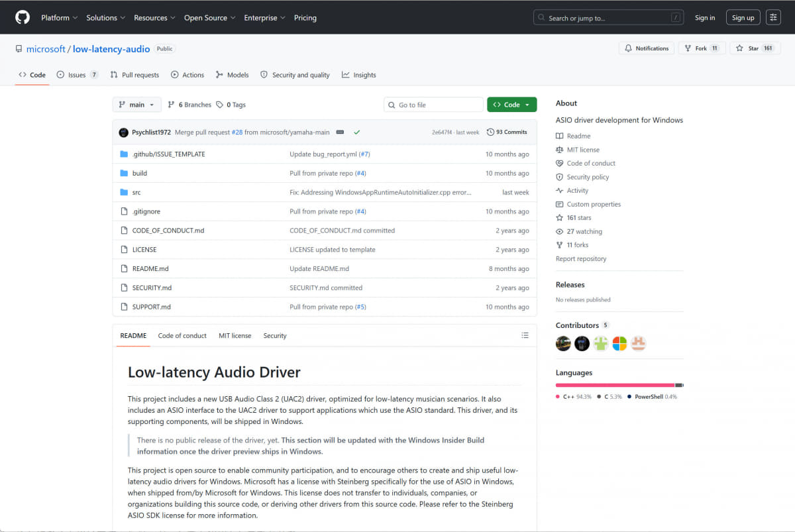Expand the Solutions menu
This screenshot has height=532, width=795.
pyautogui.click(x=106, y=18)
